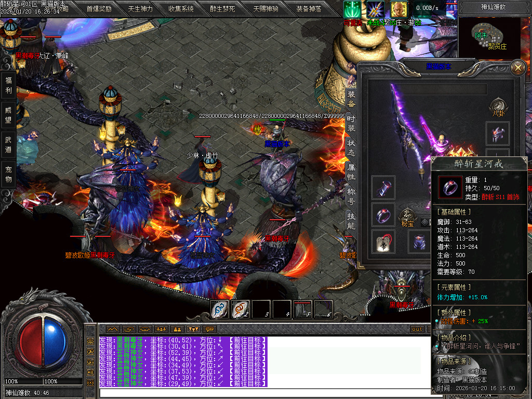Open the 收集系统 menu
Viewport: 532px width, 399px height.
pyautogui.click(x=181, y=9)
